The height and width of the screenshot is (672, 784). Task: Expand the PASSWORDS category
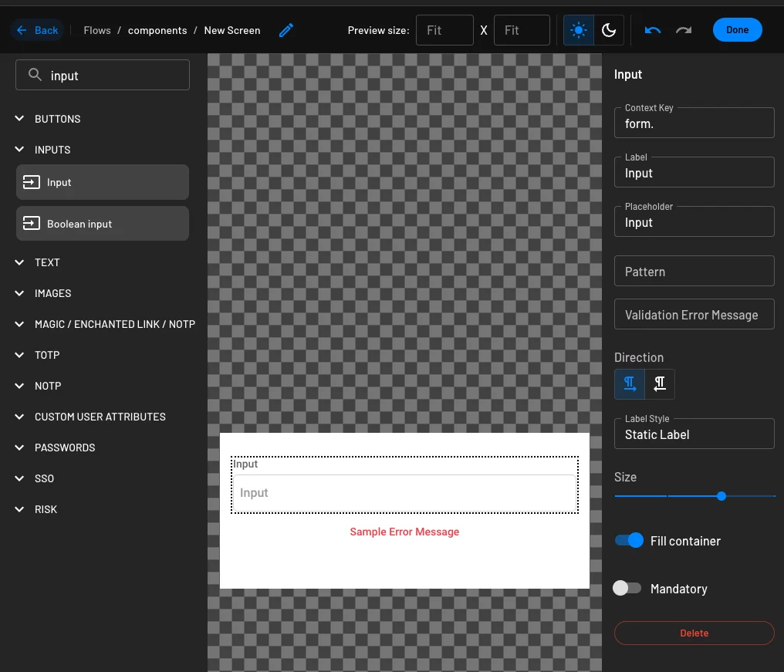pyautogui.click(x=19, y=447)
